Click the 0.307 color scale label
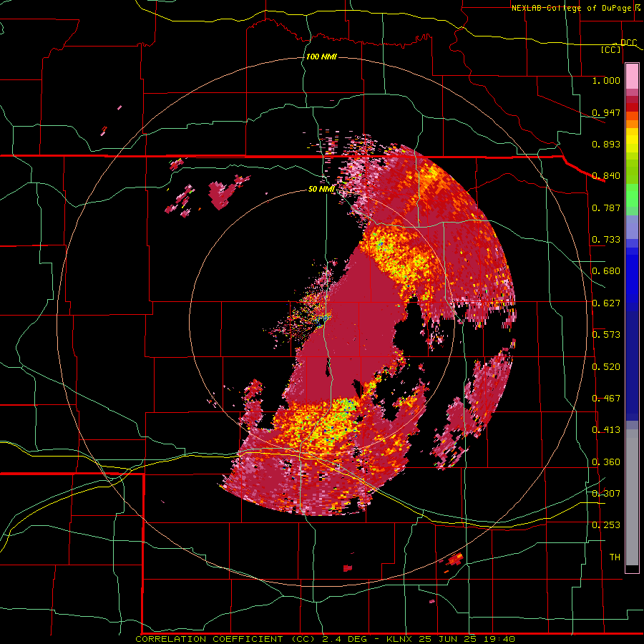The width and height of the screenshot is (644, 644). [606, 494]
